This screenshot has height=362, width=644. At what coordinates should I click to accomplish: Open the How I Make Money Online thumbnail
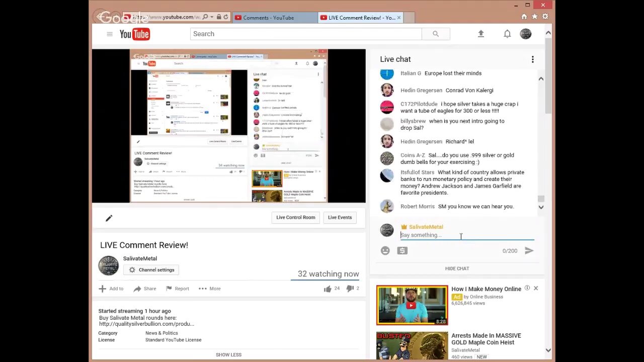point(412,305)
